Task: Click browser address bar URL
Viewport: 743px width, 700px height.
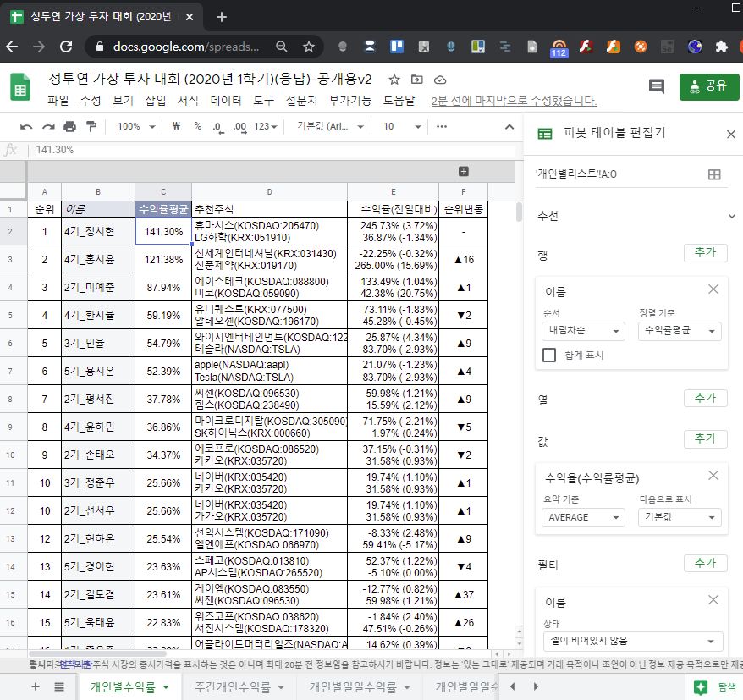Action: point(186,47)
